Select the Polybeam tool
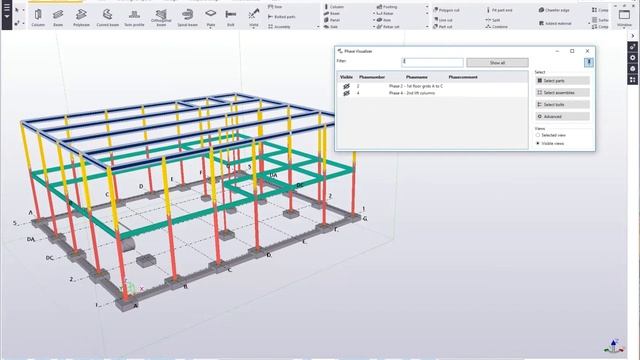 tap(81, 17)
